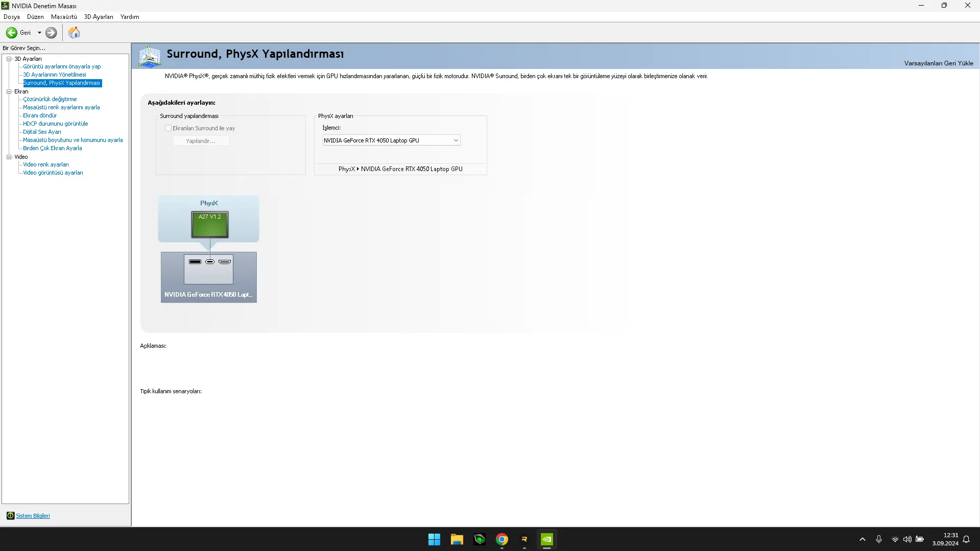Open the Masaüstü menu

click(64, 17)
